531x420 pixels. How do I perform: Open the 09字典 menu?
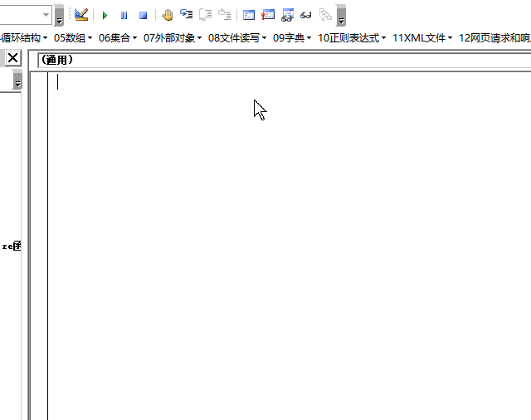pos(292,38)
